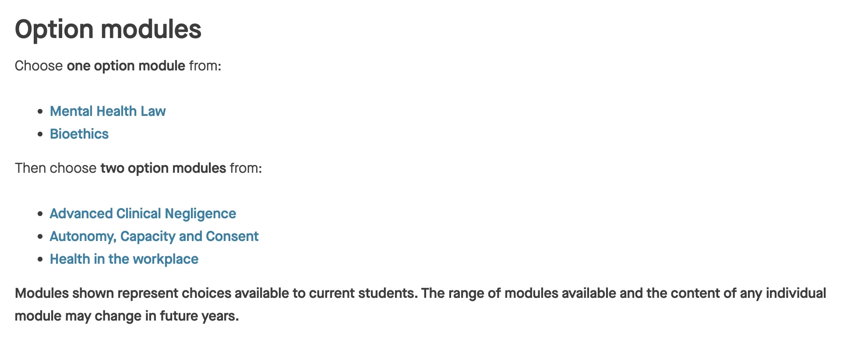Visit the Health in the workplace module
The height and width of the screenshot is (363, 868).
(124, 259)
